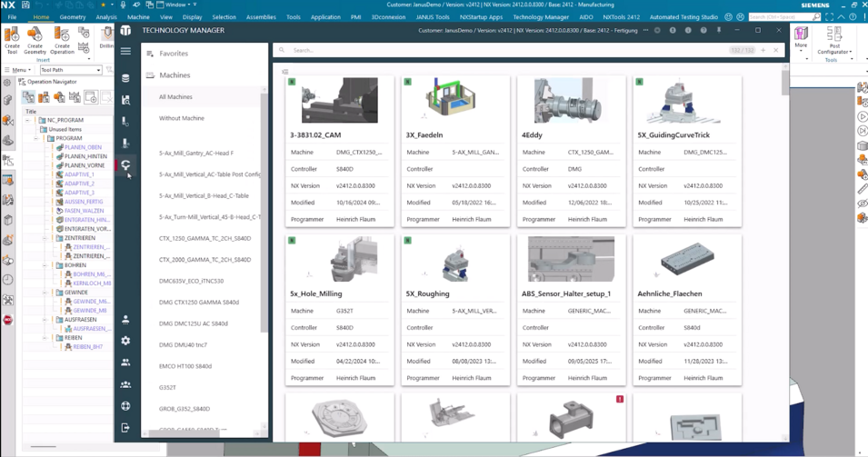The image size is (868, 457).
Task: Open the Geometry ribbon tab
Action: point(73,17)
